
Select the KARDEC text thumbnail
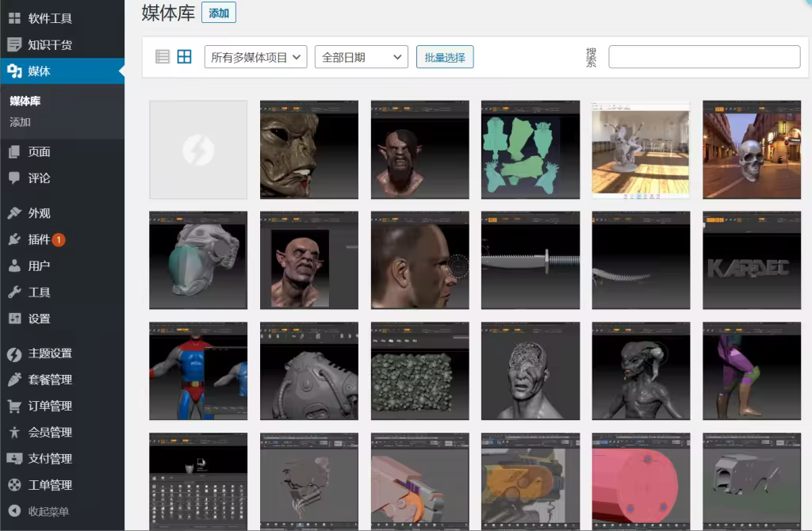pyautogui.click(x=752, y=260)
